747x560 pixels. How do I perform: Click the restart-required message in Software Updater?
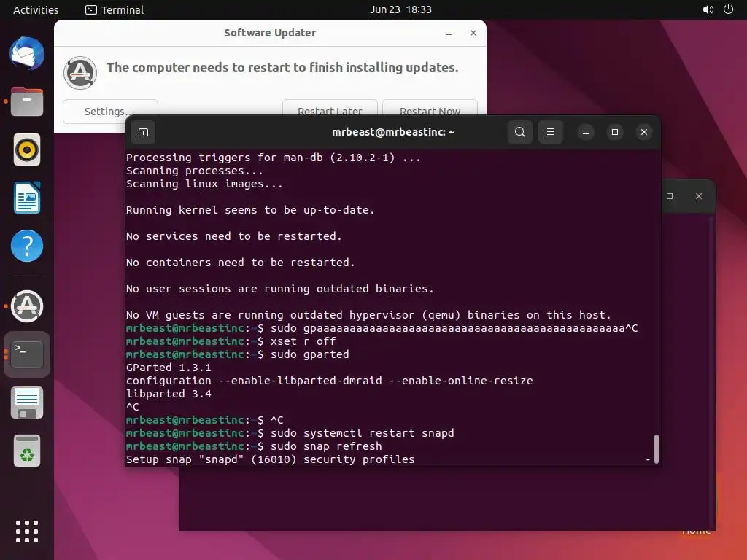282,68
